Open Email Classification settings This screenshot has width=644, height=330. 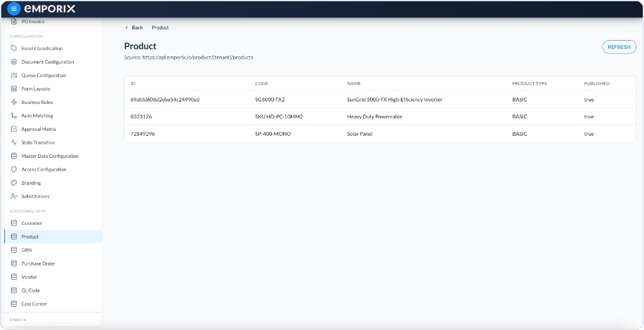(x=53, y=48)
